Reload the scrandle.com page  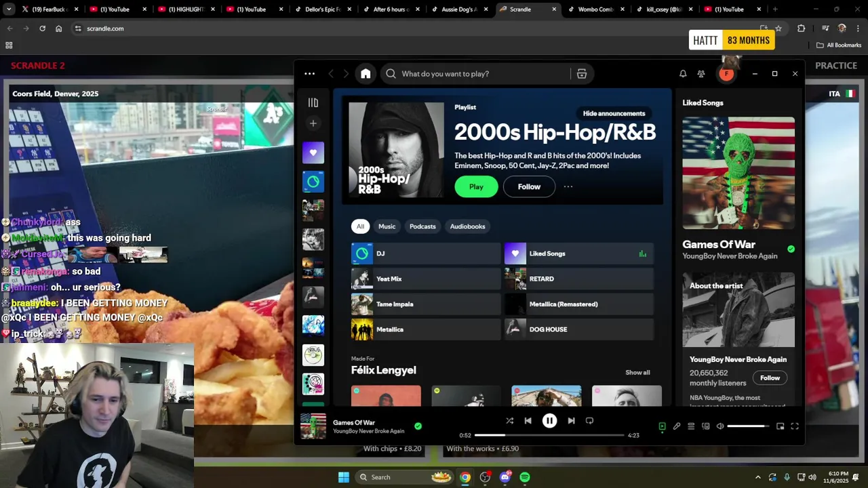(42, 28)
